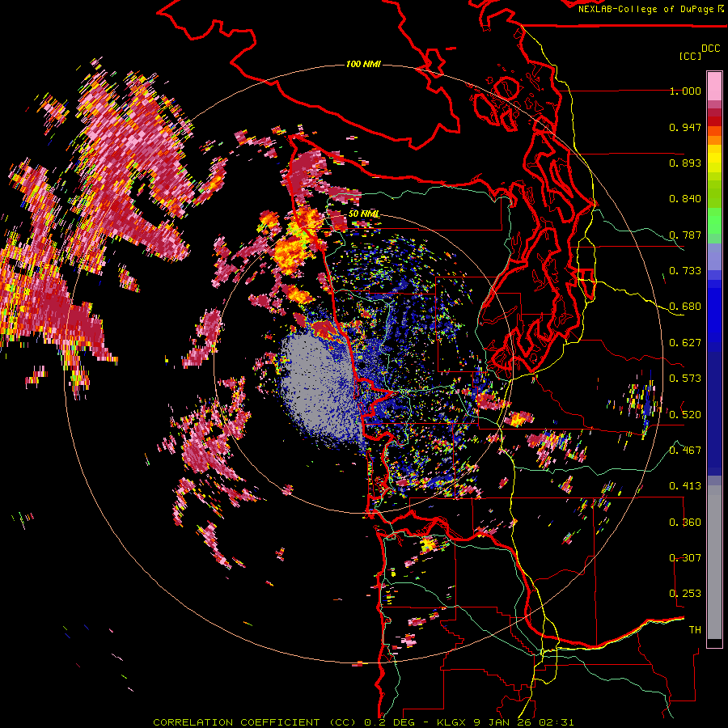Click the 50 NMI range ring label
Screen dimensions: 728x728
(x=363, y=214)
